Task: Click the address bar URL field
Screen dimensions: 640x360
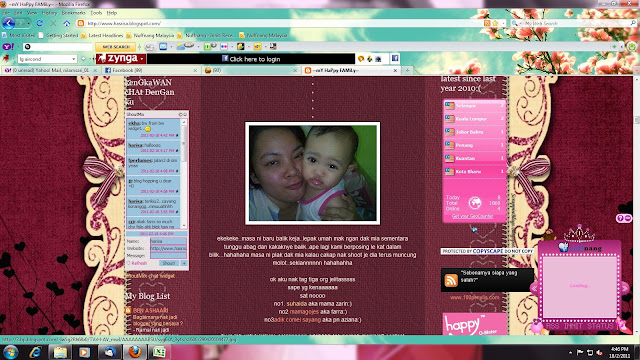Action: click(x=282, y=23)
